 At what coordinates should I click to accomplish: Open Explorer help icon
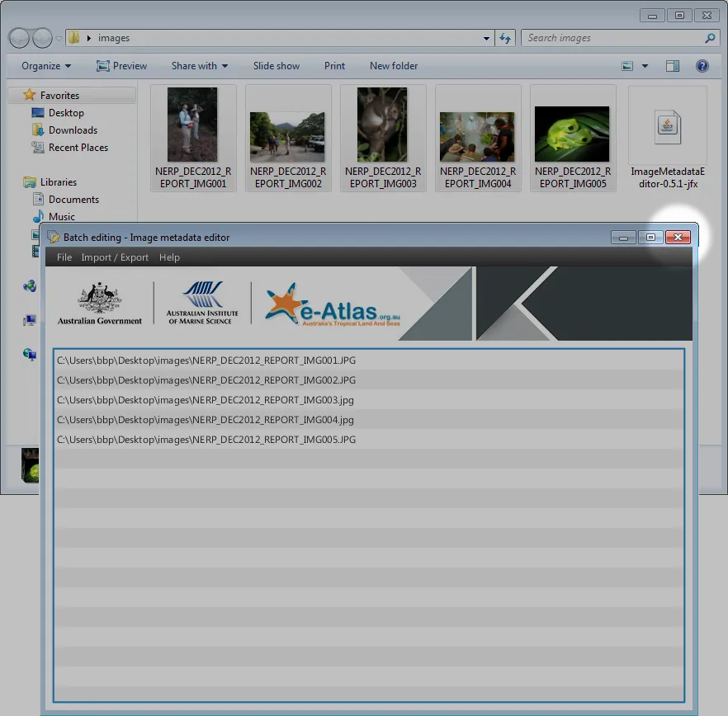[702, 66]
